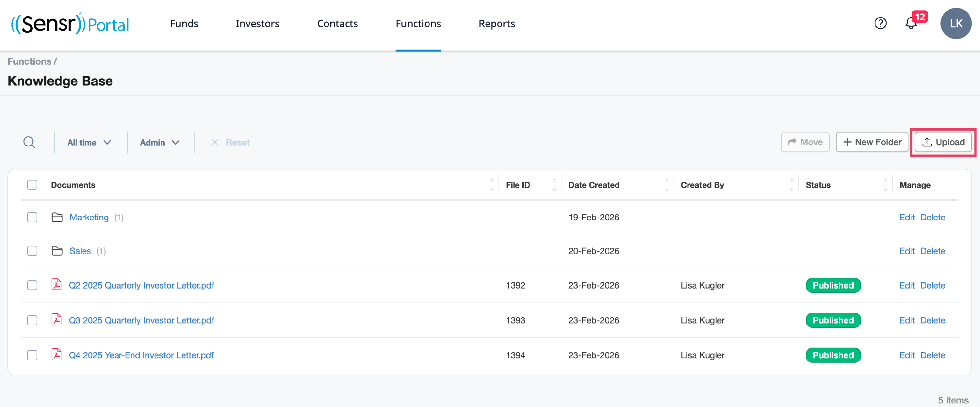
Task: Open the help question mark icon
Action: (880, 23)
